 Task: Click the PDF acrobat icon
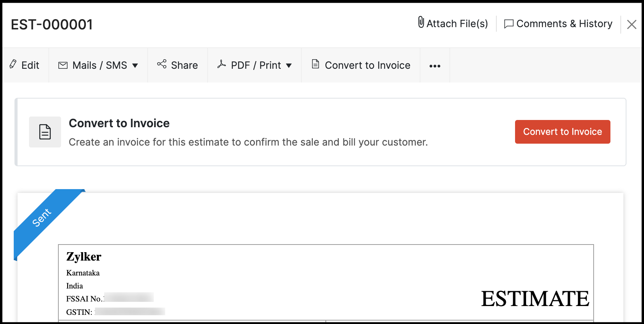pos(222,65)
